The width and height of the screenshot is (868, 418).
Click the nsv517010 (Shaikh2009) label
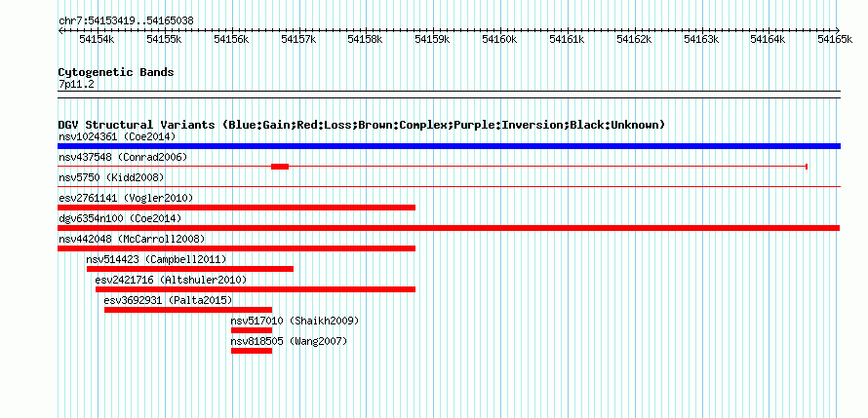[x=296, y=321]
